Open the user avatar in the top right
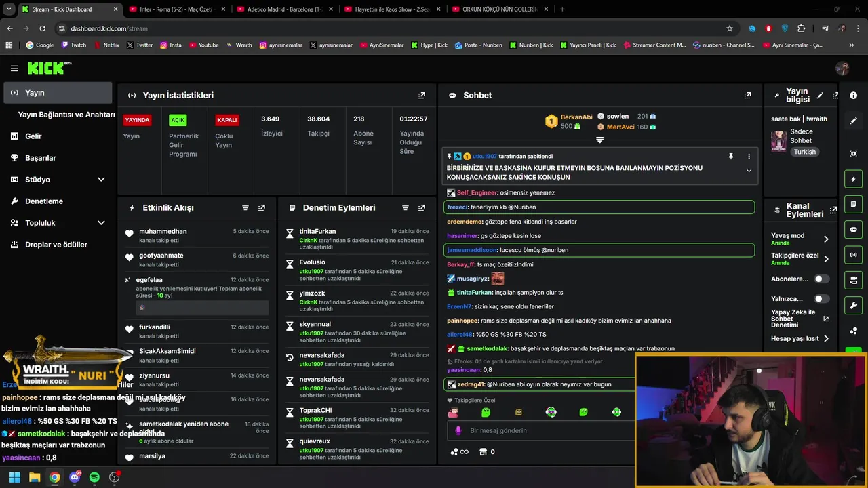The image size is (868, 488). pos(842,68)
